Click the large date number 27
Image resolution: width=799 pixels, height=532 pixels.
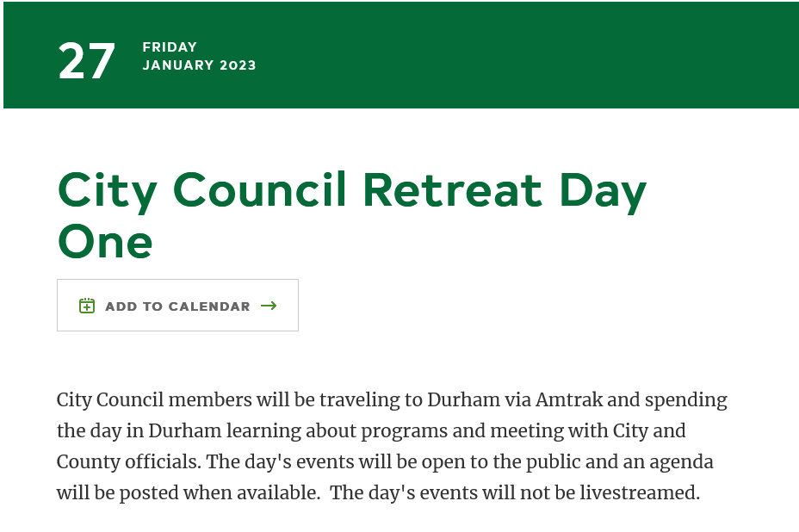(87, 61)
